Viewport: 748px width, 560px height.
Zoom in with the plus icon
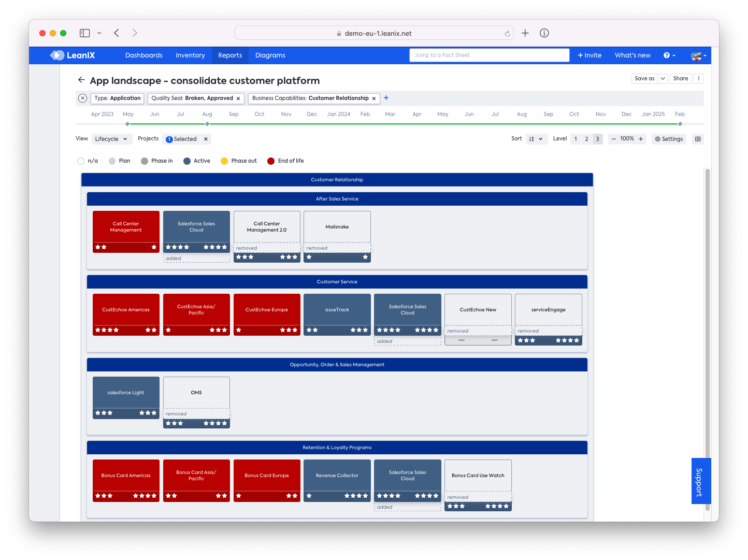[x=641, y=139]
